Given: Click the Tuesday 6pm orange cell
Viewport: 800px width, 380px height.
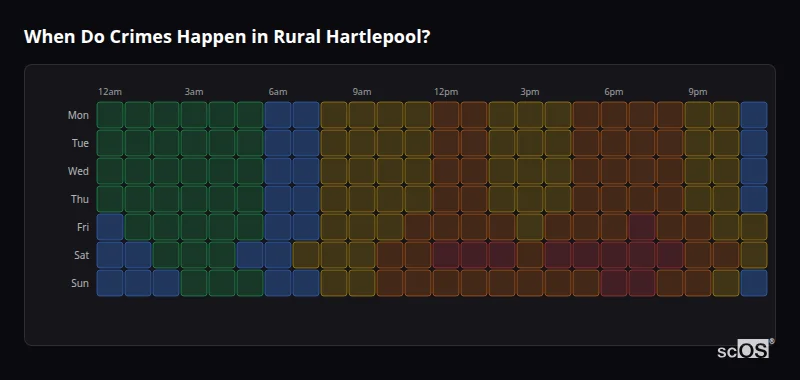Looking at the screenshot, I should point(614,143).
